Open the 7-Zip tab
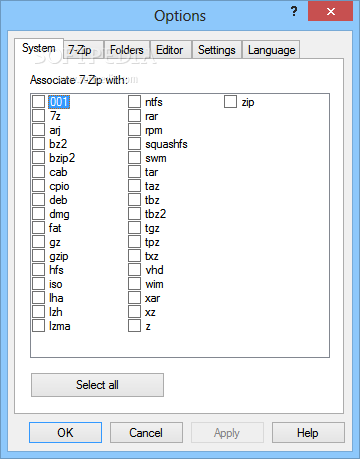This screenshot has width=360, height=459. pyautogui.click(x=83, y=50)
